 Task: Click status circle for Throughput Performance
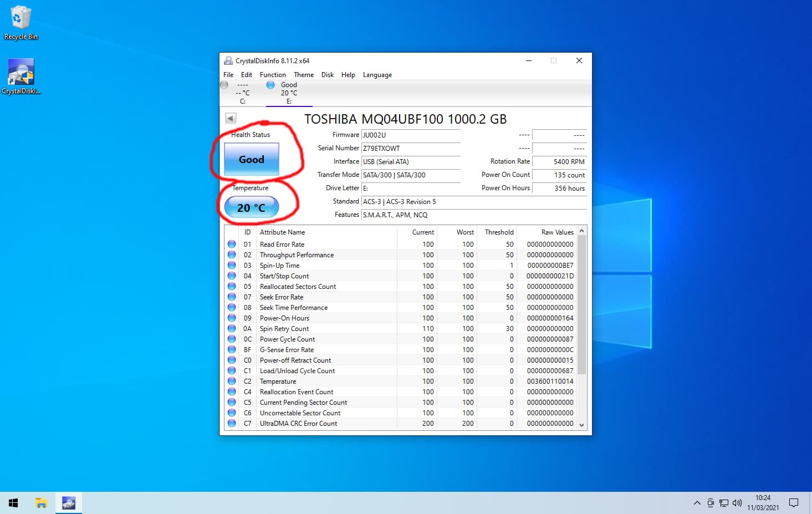(x=232, y=255)
